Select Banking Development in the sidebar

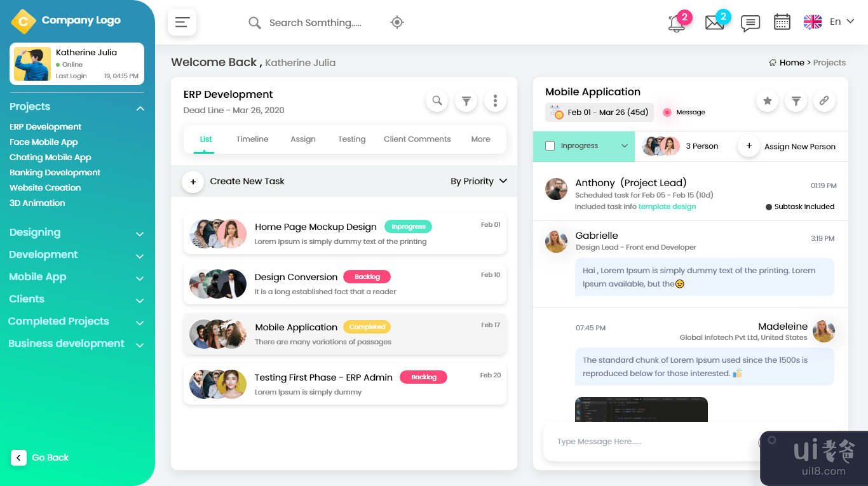pyautogui.click(x=55, y=173)
